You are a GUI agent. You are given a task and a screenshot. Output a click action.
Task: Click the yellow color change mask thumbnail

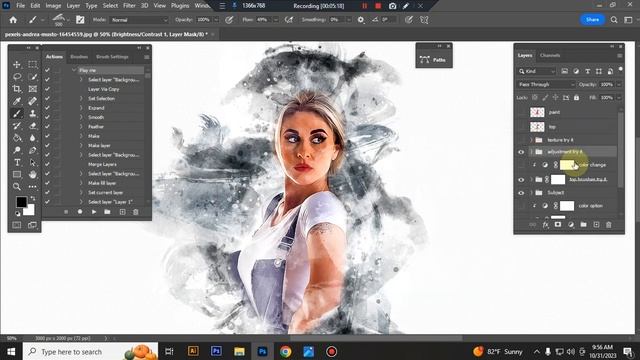[x=567, y=165]
